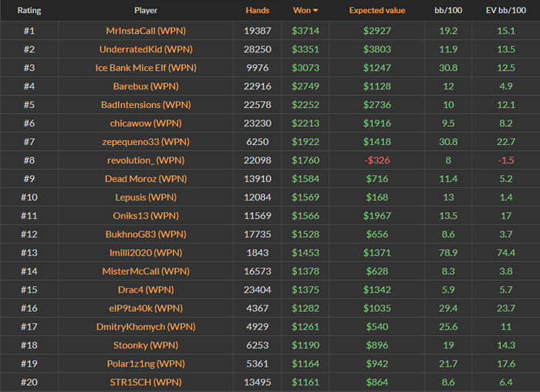Open Barebux (WPN) player page
The image size is (540, 392).
click(145, 86)
